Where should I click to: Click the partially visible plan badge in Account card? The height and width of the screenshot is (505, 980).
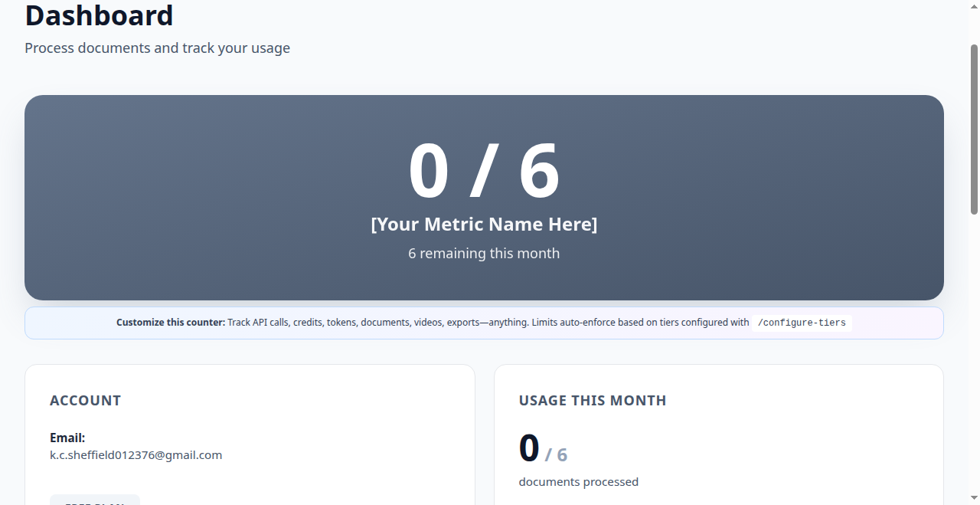[x=95, y=500]
